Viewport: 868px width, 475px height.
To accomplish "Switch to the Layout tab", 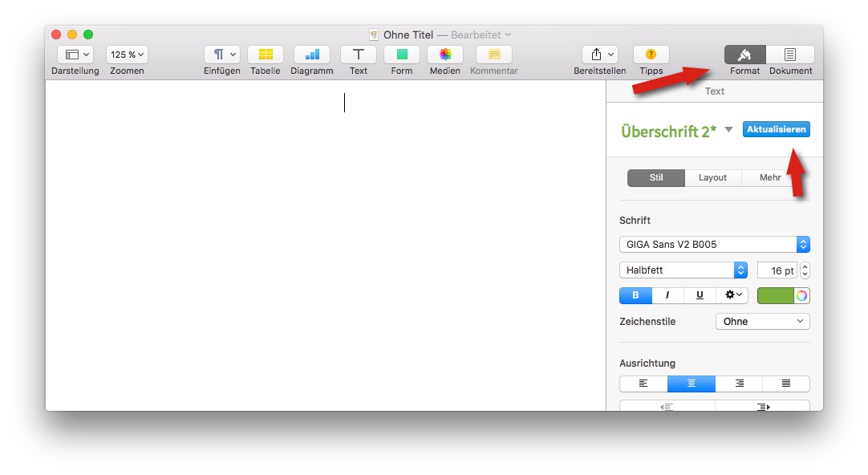I will point(712,177).
